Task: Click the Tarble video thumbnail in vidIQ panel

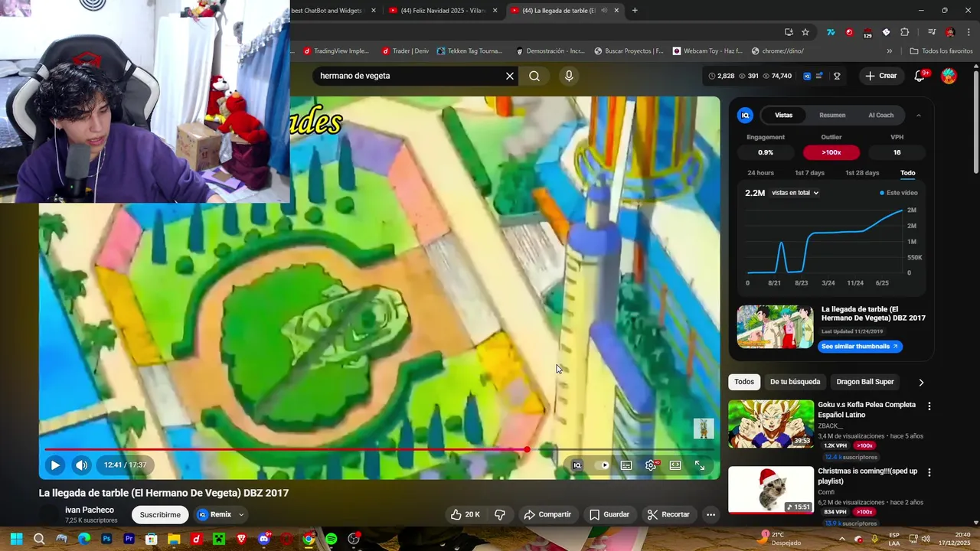Action: click(x=775, y=327)
